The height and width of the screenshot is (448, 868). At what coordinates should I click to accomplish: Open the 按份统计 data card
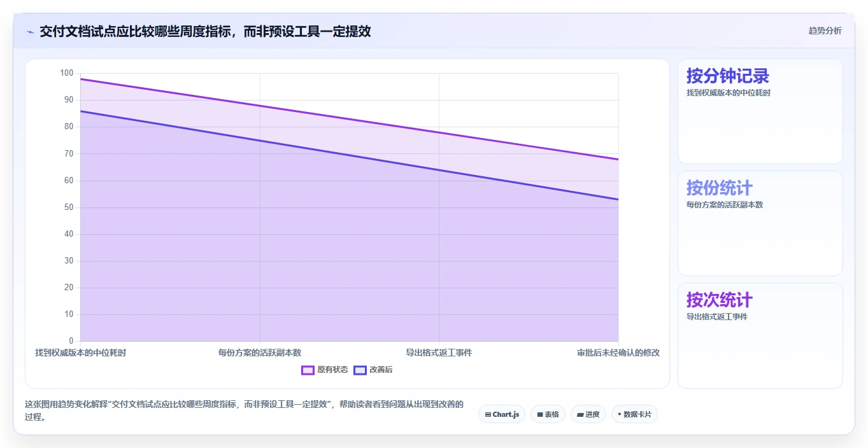[x=760, y=223]
